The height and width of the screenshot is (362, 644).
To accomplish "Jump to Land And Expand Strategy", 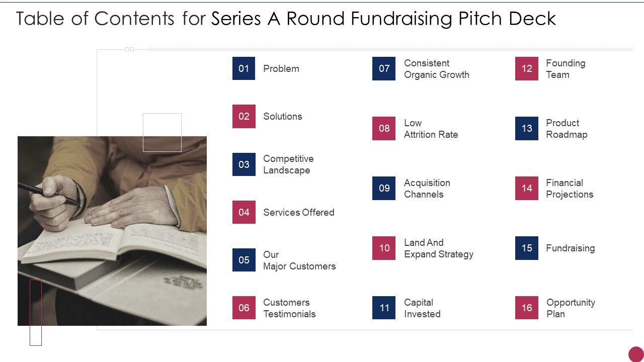I will click(x=438, y=248).
